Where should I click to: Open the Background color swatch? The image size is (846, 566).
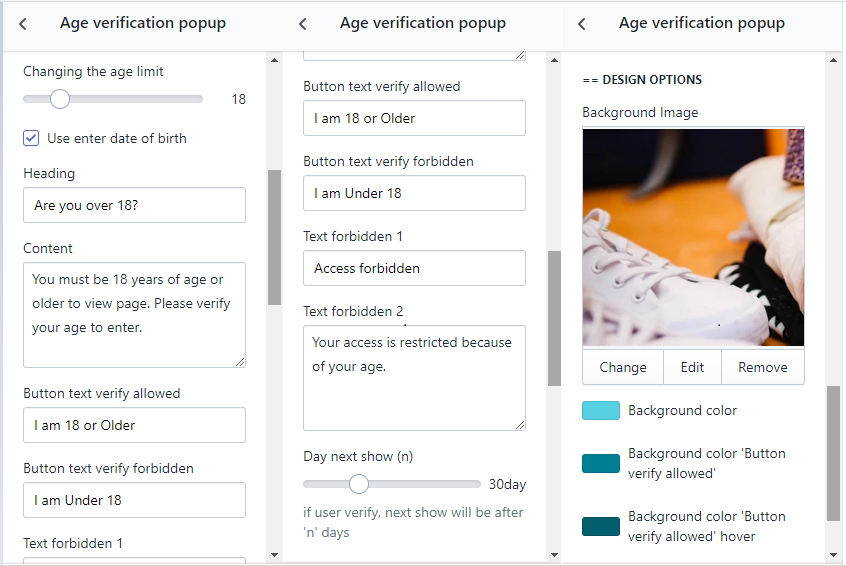point(601,411)
